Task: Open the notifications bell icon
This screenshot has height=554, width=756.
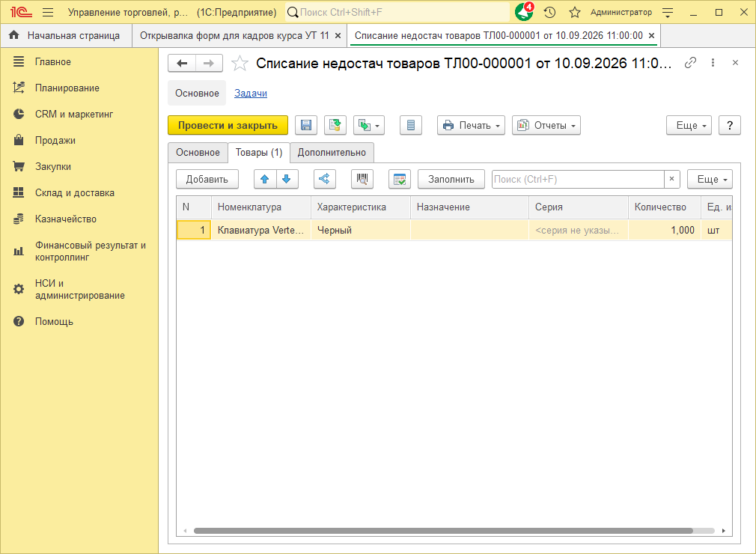Action: [524, 12]
